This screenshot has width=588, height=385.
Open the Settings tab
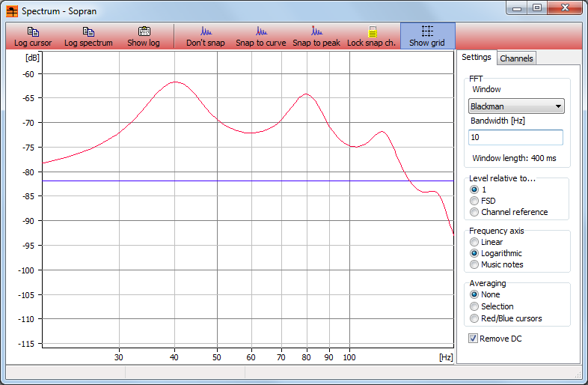(477, 58)
